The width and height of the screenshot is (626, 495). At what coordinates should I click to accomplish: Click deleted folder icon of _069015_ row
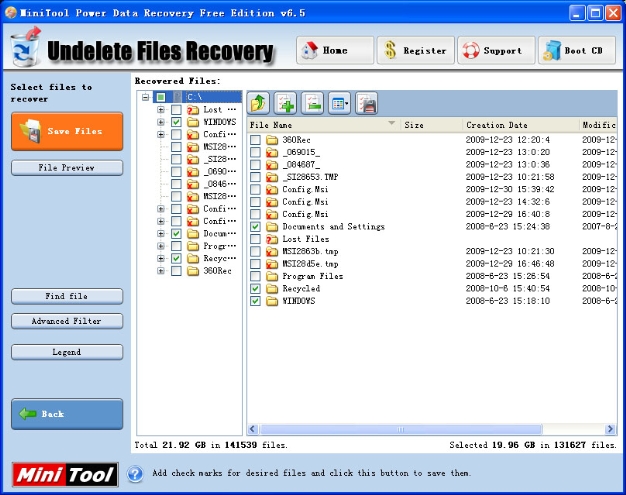click(x=272, y=152)
